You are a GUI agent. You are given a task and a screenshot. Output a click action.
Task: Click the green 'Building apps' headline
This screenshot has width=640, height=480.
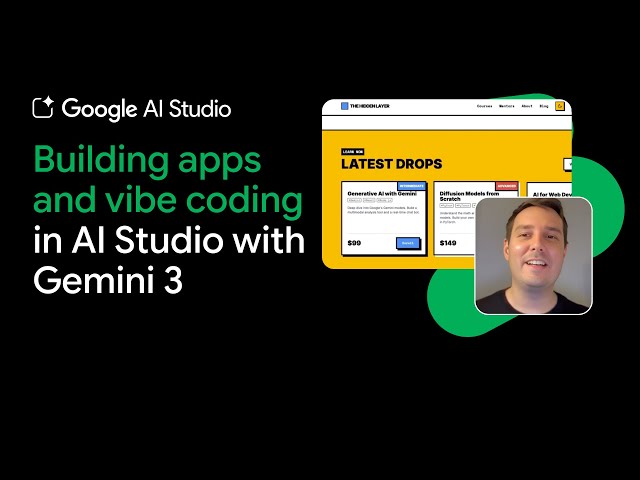[147, 160]
